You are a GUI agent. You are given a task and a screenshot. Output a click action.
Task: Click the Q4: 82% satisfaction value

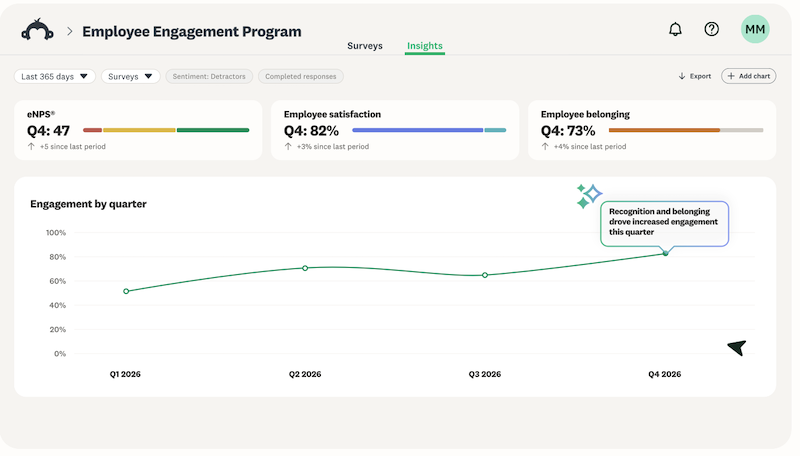pyautogui.click(x=311, y=131)
